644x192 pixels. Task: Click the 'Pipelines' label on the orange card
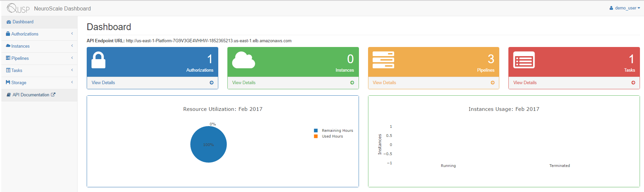(x=486, y=70)
